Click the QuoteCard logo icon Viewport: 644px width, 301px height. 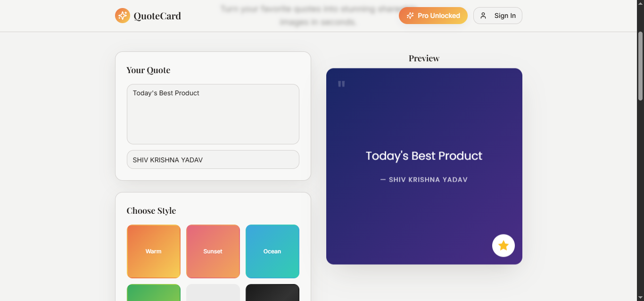tap(122, 16)
